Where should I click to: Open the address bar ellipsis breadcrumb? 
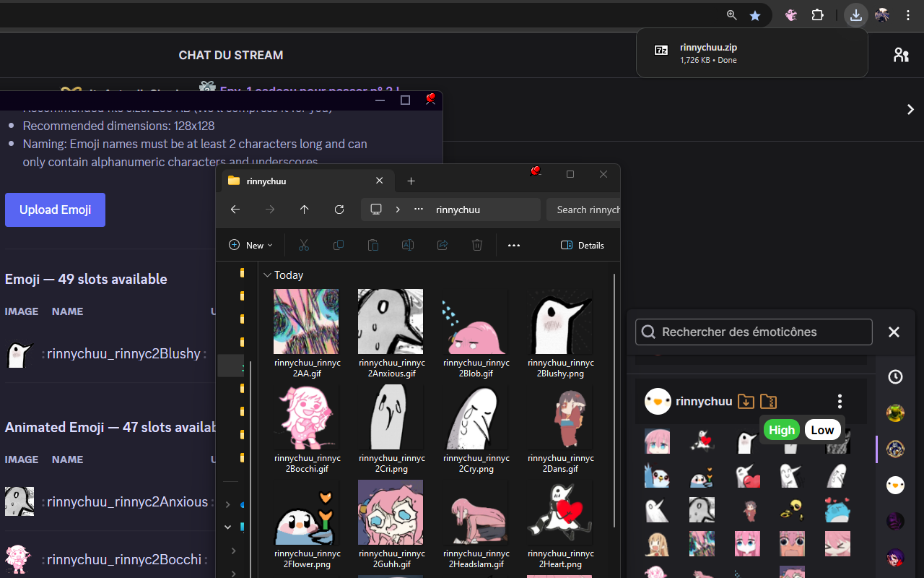[419, 210]
